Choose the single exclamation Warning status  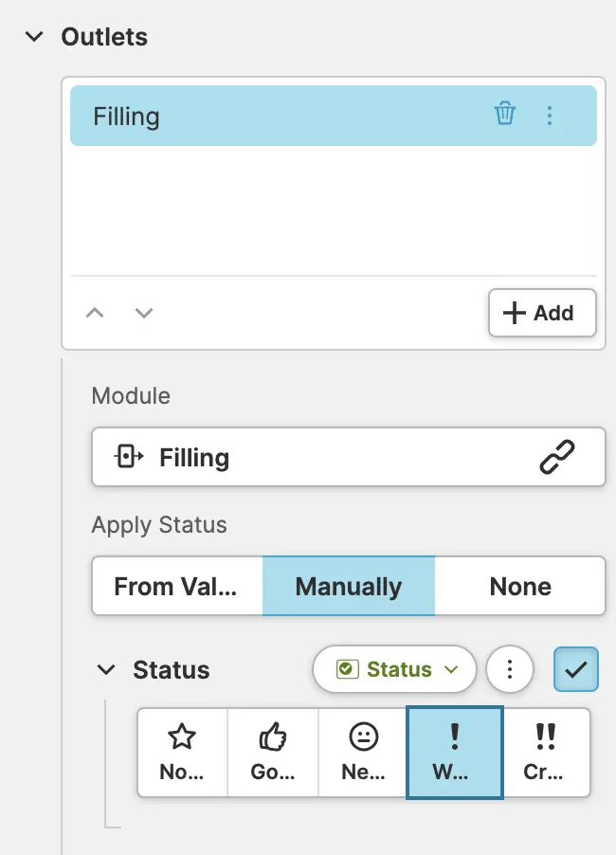pyautogui.click(x=454, y=753)
